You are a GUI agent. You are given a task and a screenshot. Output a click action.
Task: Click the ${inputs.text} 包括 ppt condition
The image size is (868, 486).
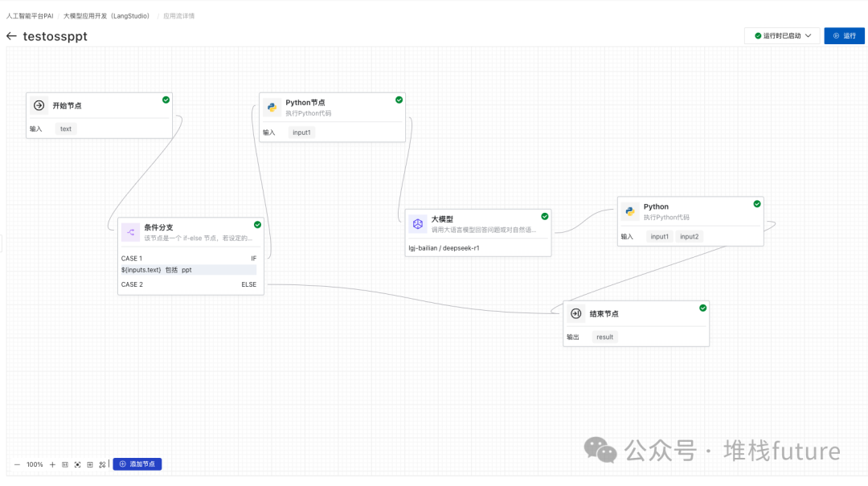[x=189, y=270]
